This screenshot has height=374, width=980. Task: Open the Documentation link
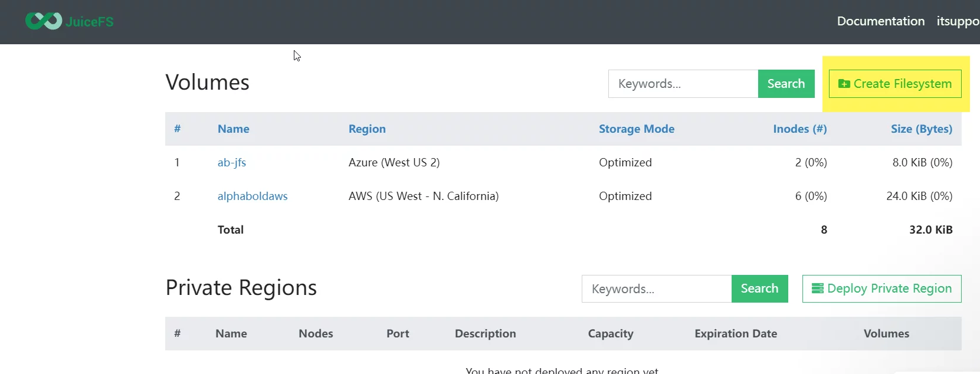coord(880,21)
